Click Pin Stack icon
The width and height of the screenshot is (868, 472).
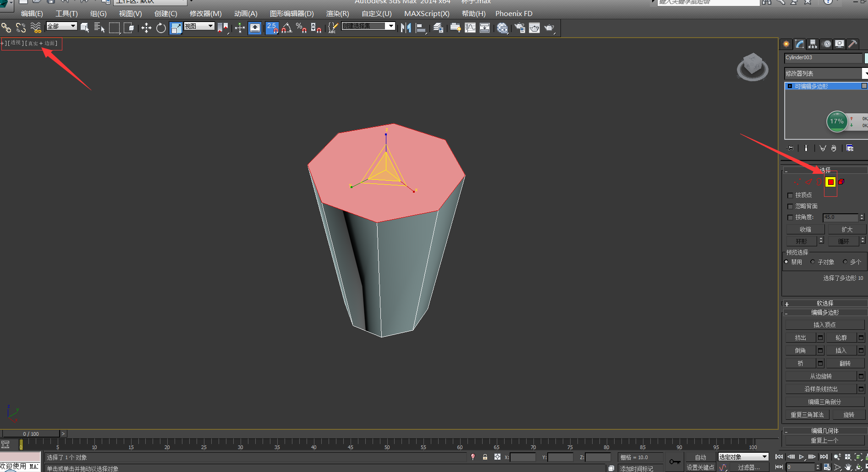tap(791, 148)
